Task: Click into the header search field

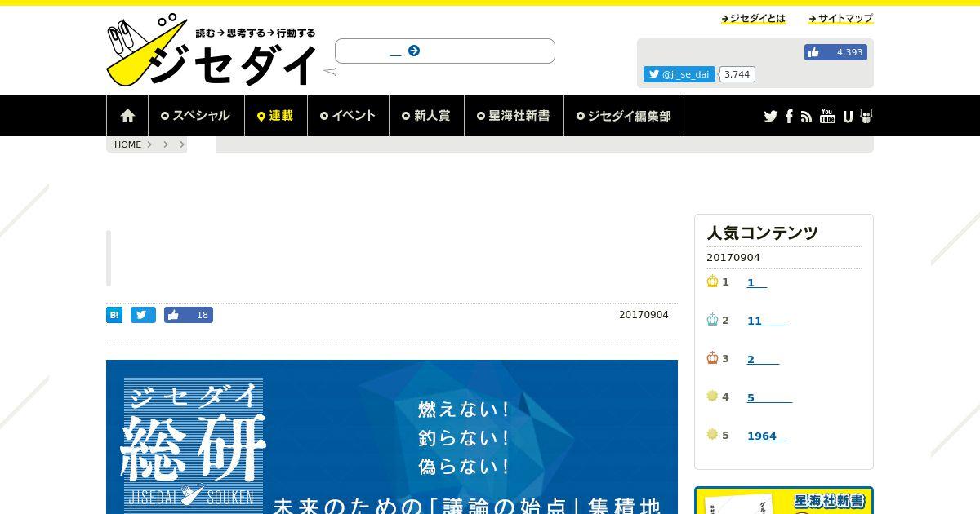Action: (x=445, y=51)
